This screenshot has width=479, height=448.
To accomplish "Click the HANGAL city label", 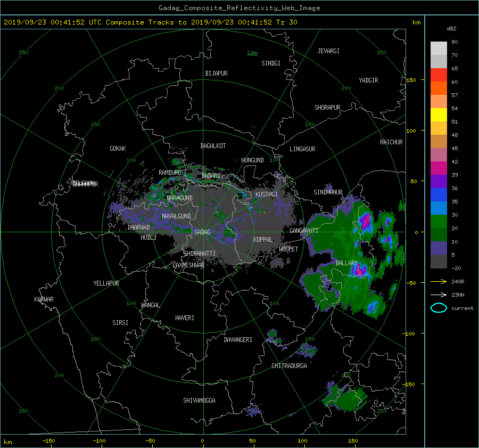I will [x=151, y=305].
